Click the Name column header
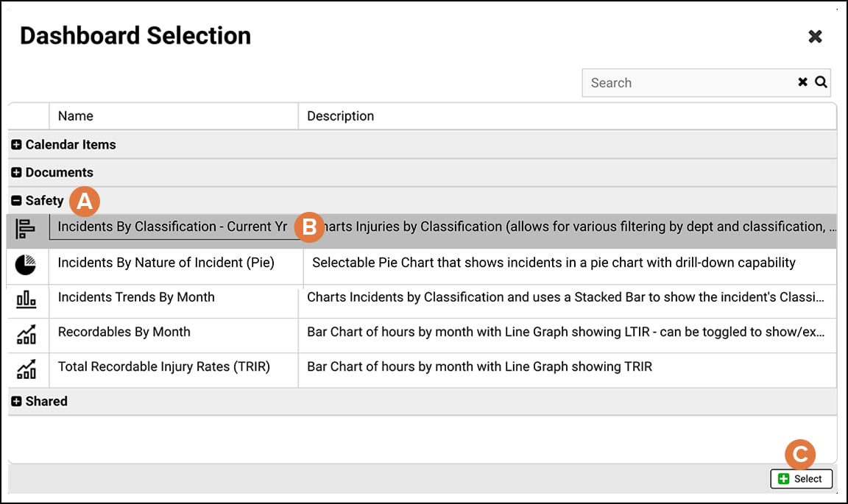Image resolution: width=848 pixels, height=504 pixels. [76, 116]
